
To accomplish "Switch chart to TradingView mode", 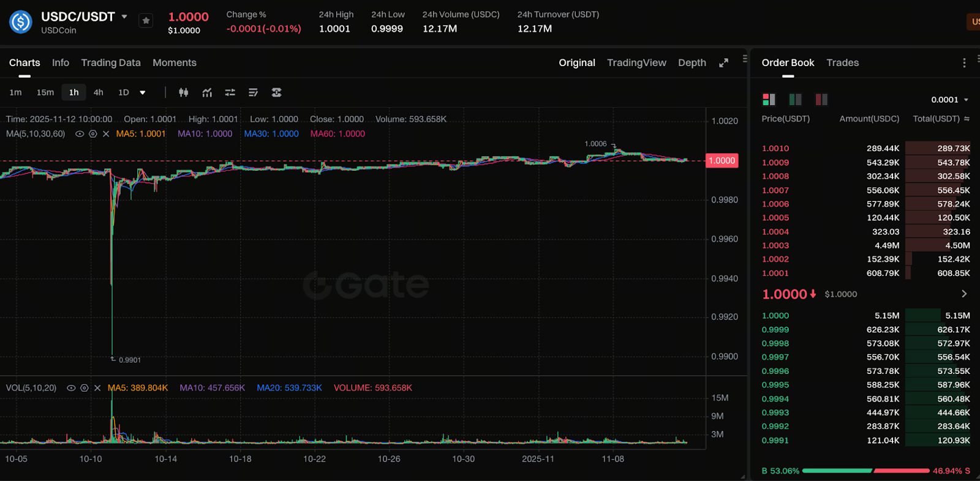I will coord(636,62).
